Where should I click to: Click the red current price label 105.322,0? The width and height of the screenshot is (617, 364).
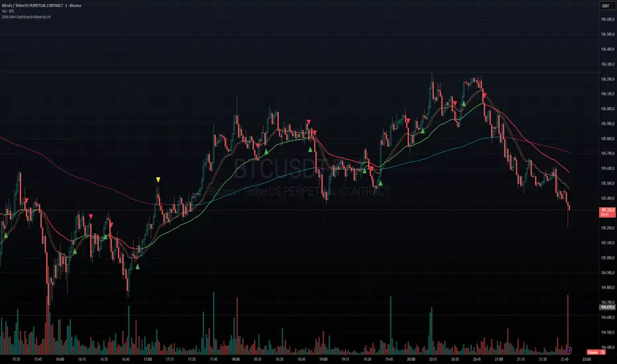coord(607,212)
